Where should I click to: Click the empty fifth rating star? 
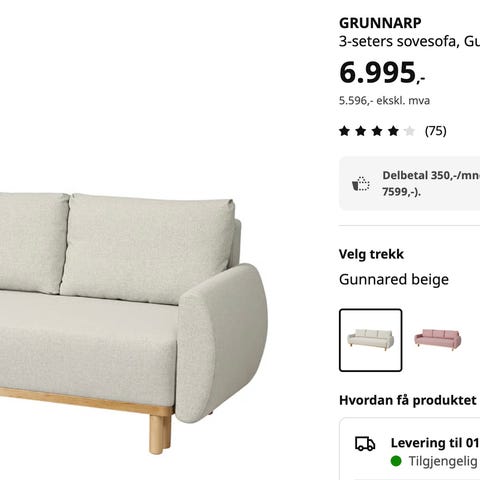point(410,131)
